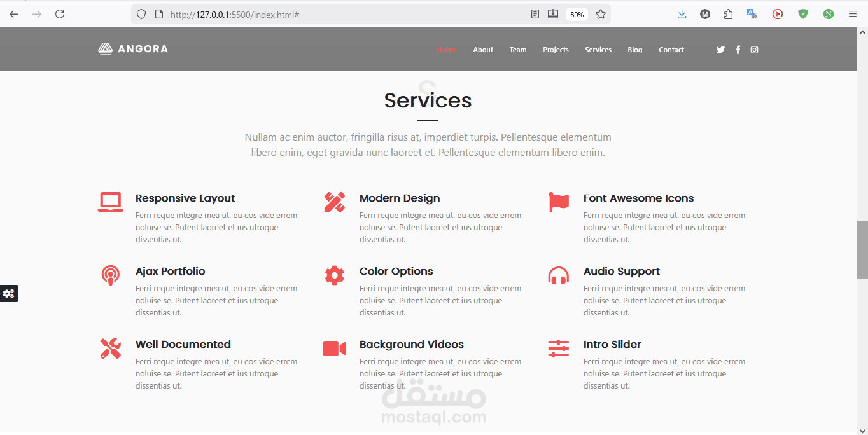Click the laptop icon for Responsive Layout
The width and height of the screenshot is (868, 435).
pos(111,202)
